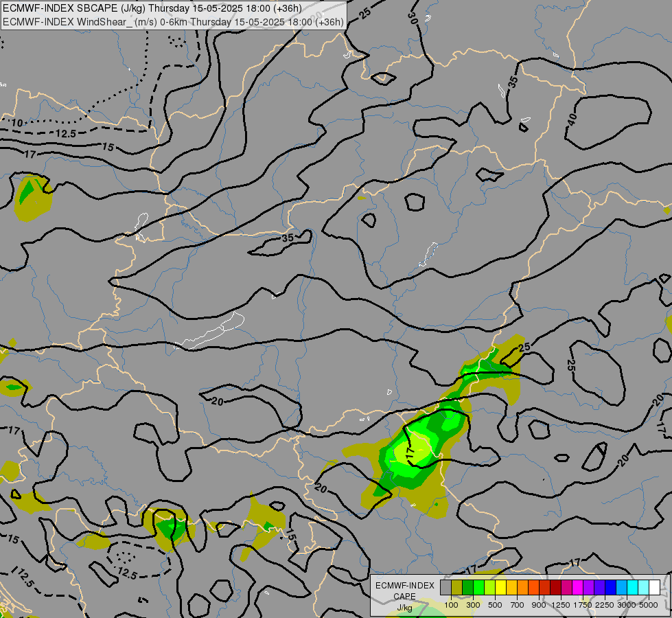Select the 500 tick label in the legend

click(x=495, y=605)
